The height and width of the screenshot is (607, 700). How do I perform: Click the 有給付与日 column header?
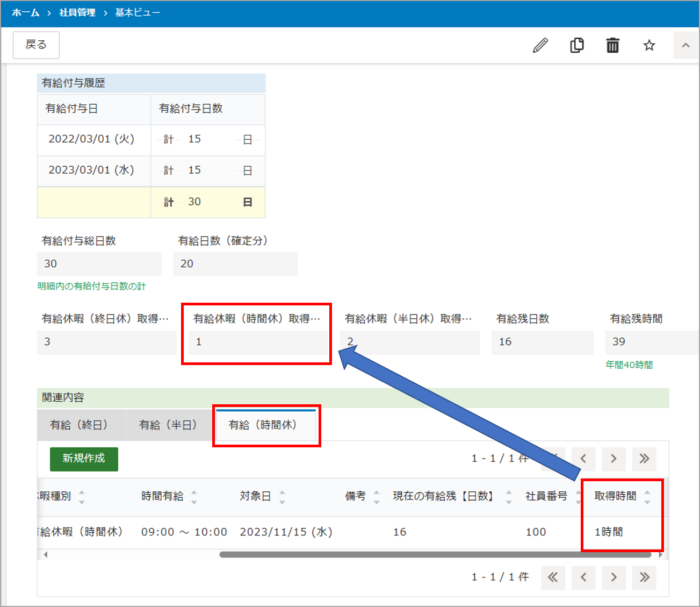94,109
